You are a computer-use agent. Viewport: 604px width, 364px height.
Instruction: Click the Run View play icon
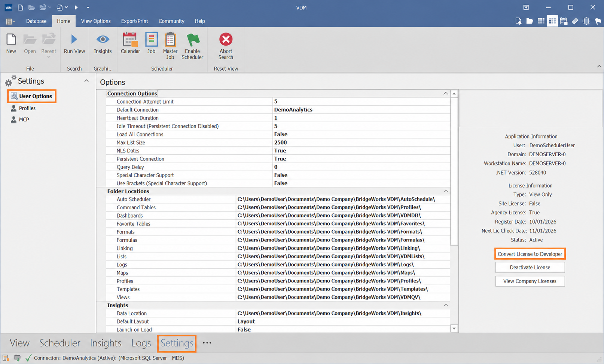tap(74, 39)
